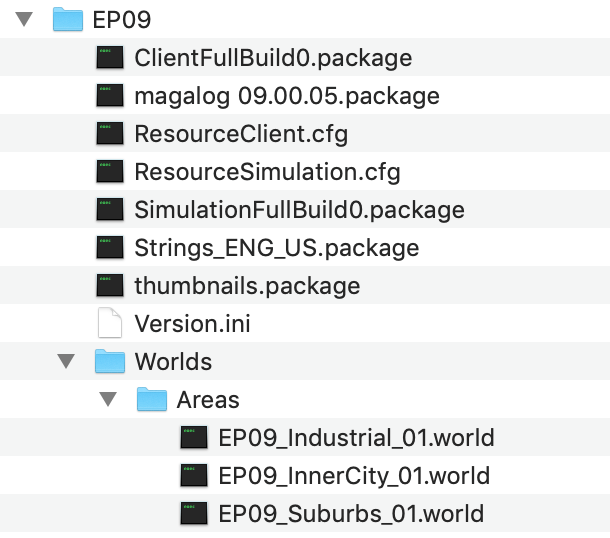Click the EP09_Suburbs_01.world file icon
Image resolution: width=610 pixels, height=538 pixels.
[x=193, y=514]
